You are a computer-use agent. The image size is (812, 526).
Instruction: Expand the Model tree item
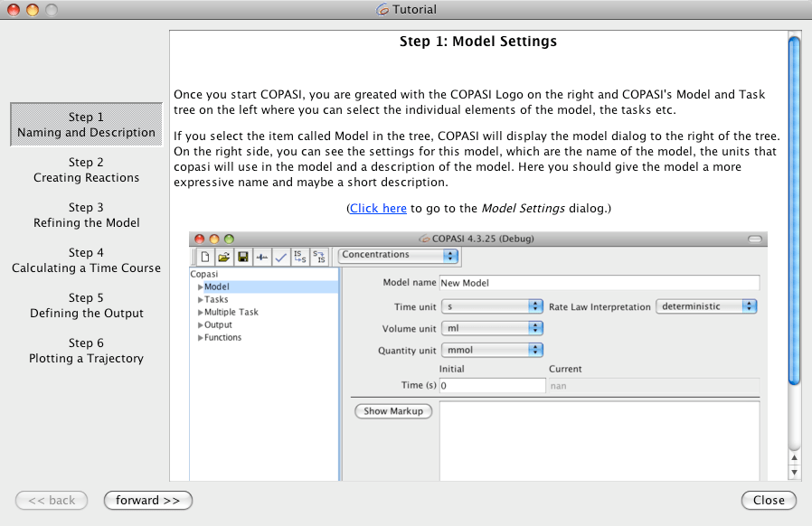(199, 286)
